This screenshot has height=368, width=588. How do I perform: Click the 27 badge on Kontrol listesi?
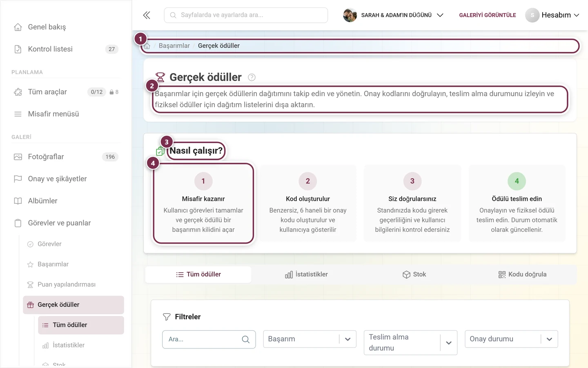112,49
